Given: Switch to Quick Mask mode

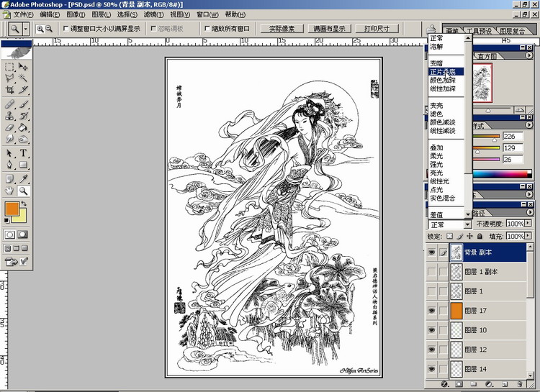Looking at the screenshot, I should click(x=23, y=234).
